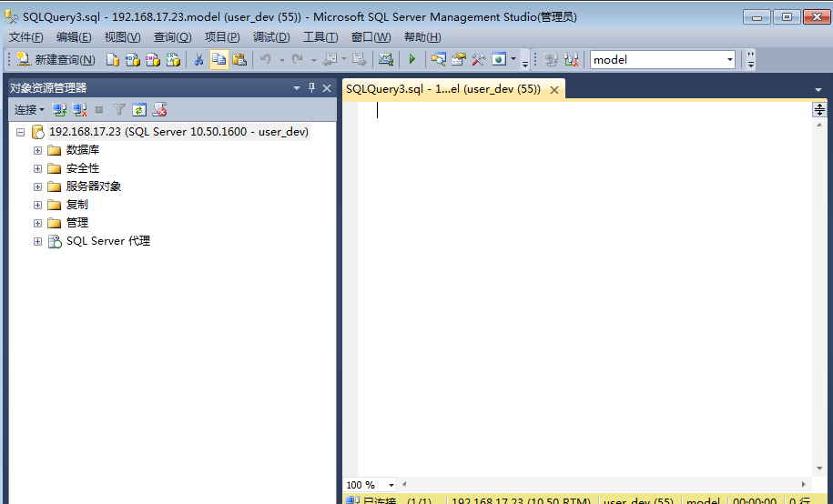This screenshot has height=504, width=833.
Task: Click the web browser window icon
Action: (499, 59)
